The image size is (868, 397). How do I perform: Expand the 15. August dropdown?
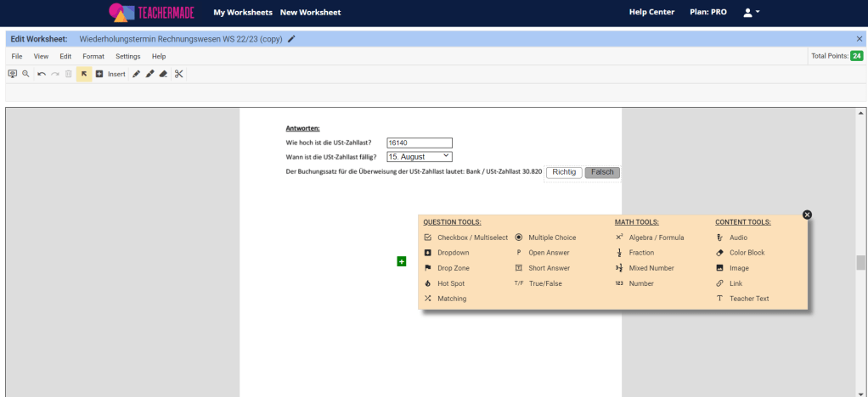(x=420, y=157)
